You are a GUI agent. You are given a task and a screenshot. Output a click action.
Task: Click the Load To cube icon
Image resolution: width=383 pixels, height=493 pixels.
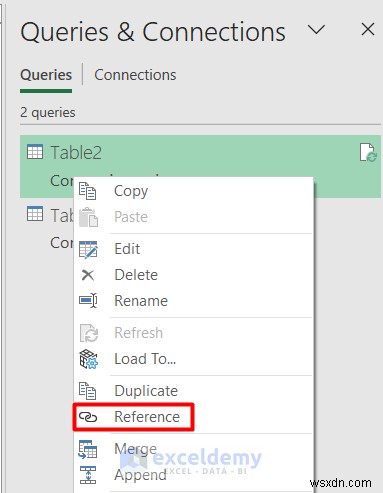(89, 359)
